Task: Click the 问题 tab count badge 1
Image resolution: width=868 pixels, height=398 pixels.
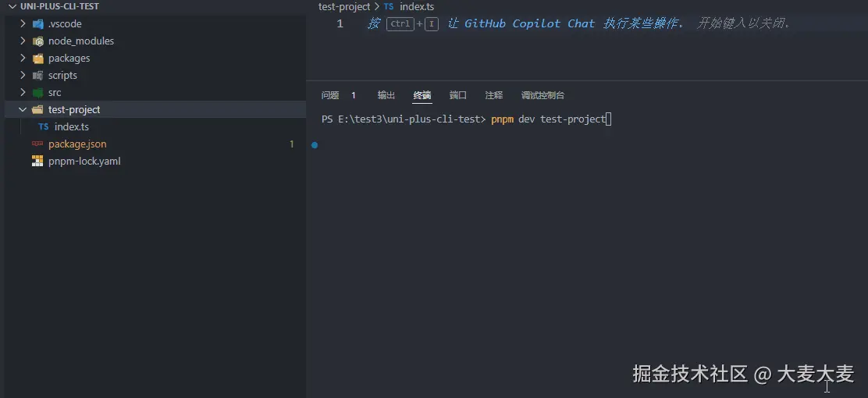Action: tap(353, 95)
